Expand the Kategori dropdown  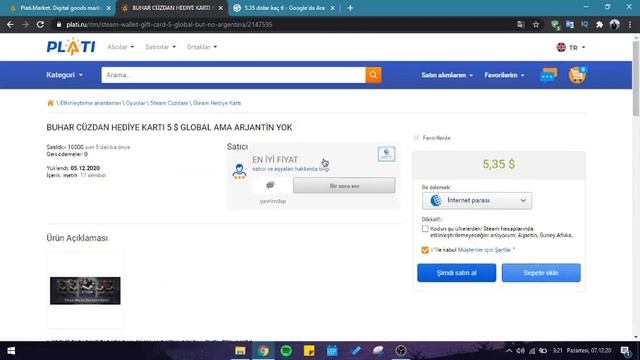pos(64,75)
